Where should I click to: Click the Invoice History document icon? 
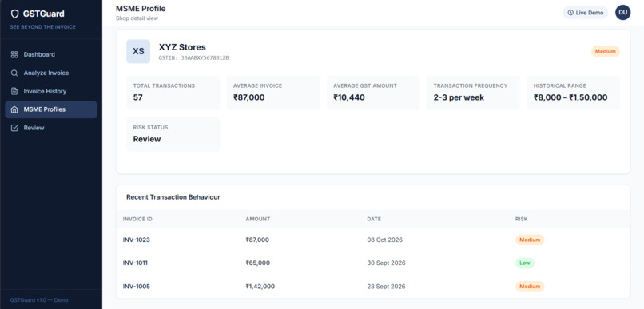(x=14, y=91)
